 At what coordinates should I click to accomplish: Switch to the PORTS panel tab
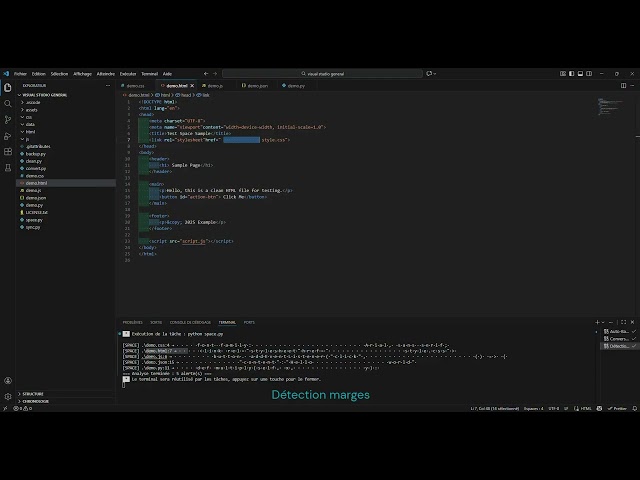click(249, 322)
